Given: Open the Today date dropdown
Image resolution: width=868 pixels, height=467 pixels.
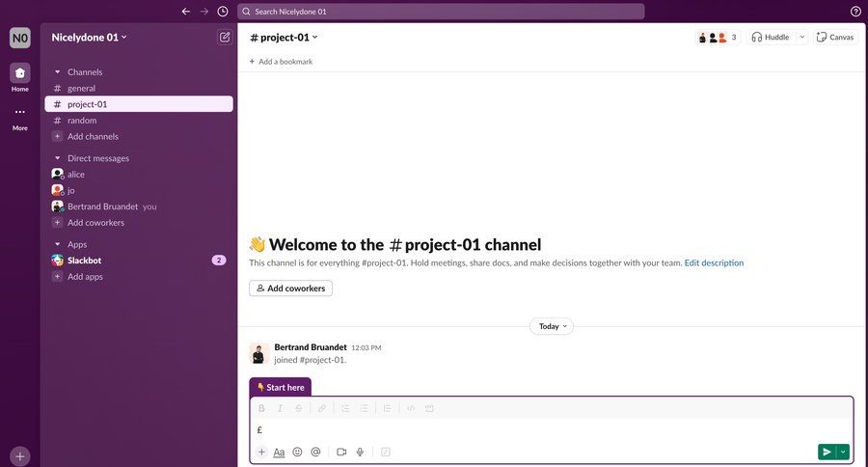Looking at the screenshot, I should pos(552,326).
